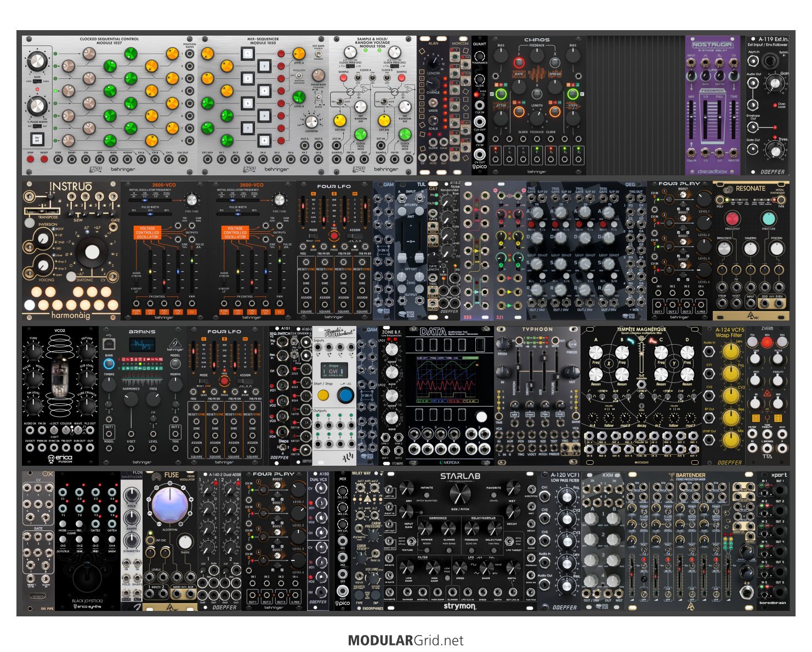This screenshot has height=652, width=812.
Task: Open the Instruo harmonaig module
Action: pyautogui.click(x=71, y=250)
